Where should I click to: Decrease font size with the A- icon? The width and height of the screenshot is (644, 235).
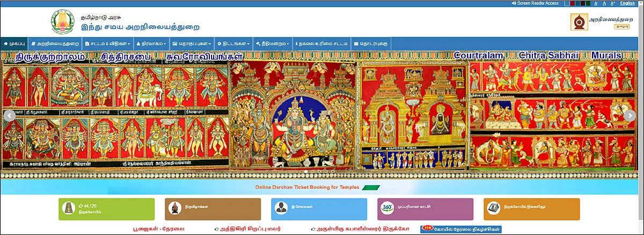click(596, 3)
